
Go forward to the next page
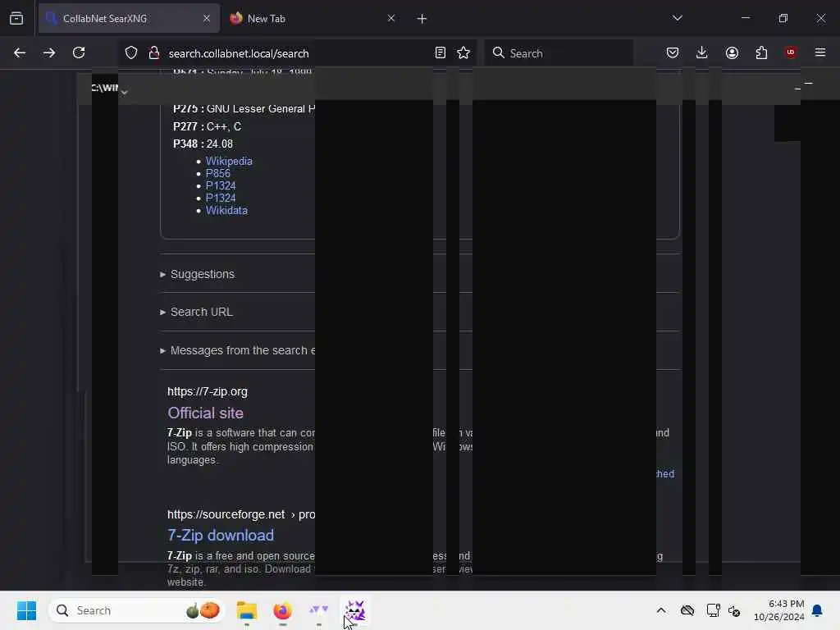[48, 52]
